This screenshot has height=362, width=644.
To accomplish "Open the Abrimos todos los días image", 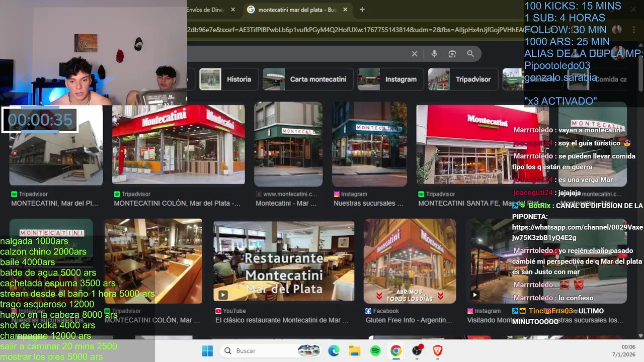I will (410, 261).
